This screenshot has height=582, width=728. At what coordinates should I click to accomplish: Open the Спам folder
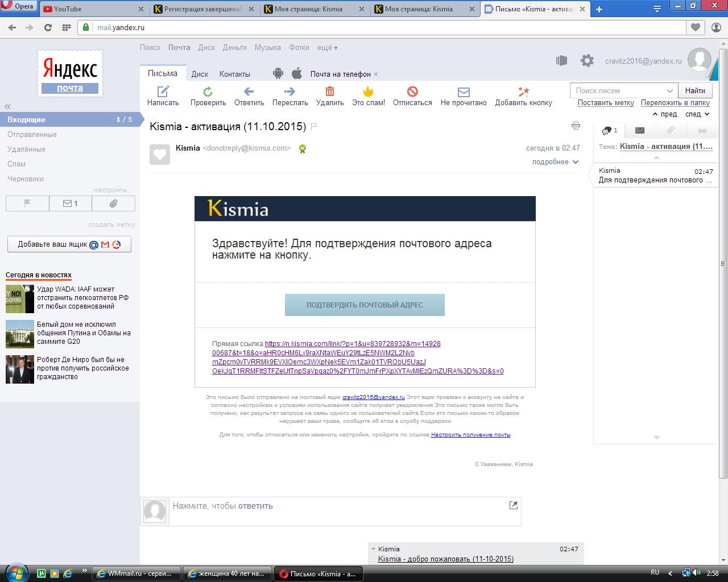tap(16, 164)
